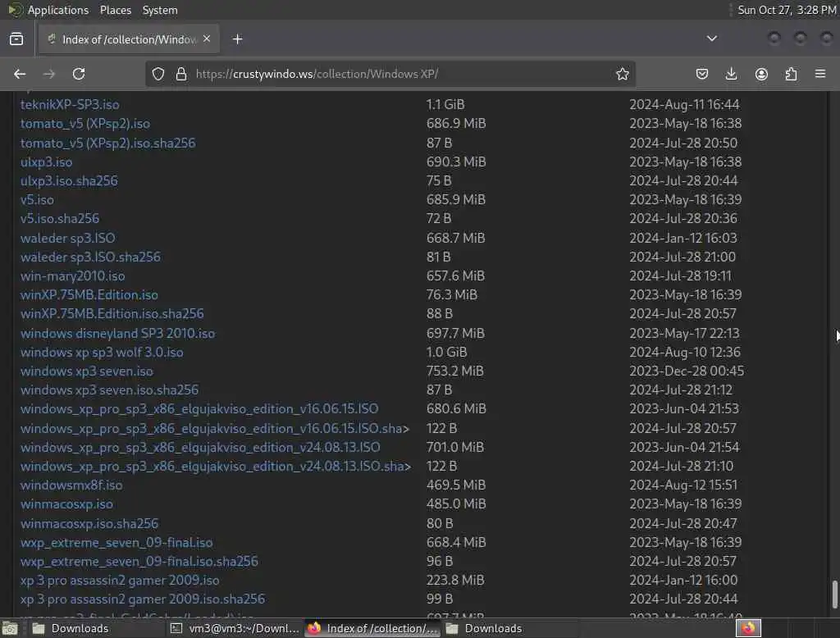Open the Firefox hamburger menu
The image size is (840, 638).
[x=820, y=74]
